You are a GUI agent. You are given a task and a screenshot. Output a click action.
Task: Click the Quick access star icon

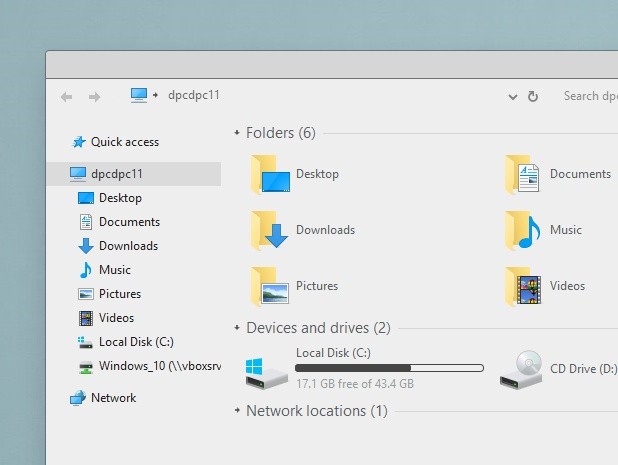pyautogui.click(x=79, y=142)
